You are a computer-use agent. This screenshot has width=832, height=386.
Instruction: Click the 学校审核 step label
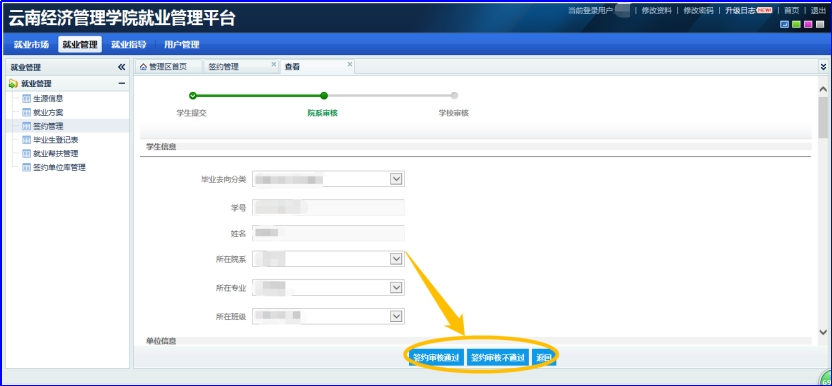(454, 113)
